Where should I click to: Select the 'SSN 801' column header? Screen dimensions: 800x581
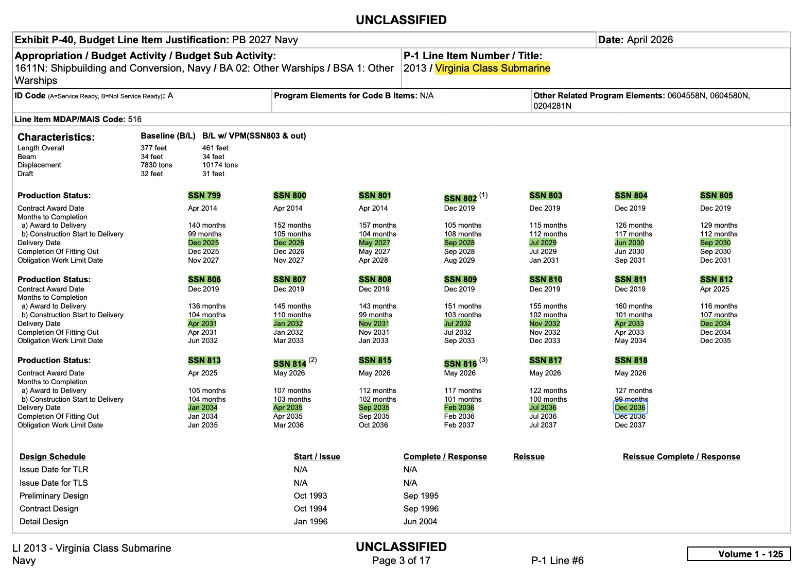pyautogui.click(x=374, y=195)
